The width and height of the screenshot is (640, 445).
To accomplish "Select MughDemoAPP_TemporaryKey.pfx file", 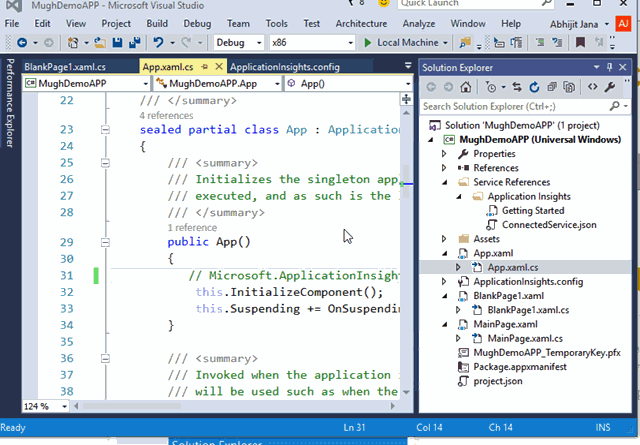I will [547, 353].
